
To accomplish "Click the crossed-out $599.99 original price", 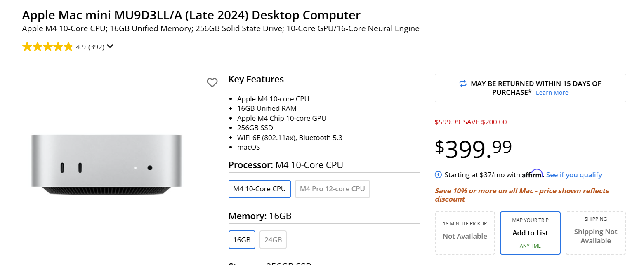I will coord(447,122).
